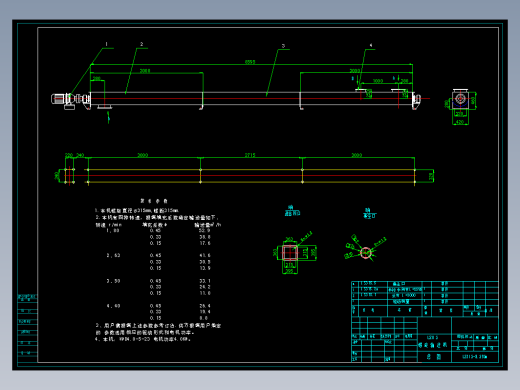Click note 4 at bottom of the notes
520x390 pixels.
tap(143, 339)
